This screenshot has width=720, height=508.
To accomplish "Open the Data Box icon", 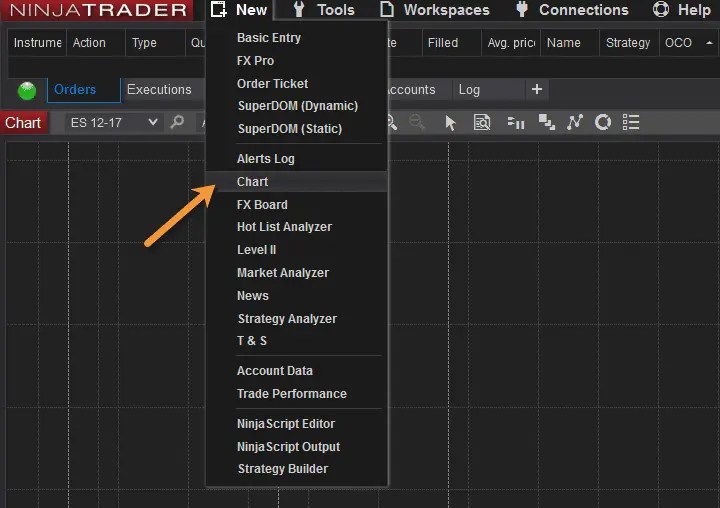I will pos(482,123).
